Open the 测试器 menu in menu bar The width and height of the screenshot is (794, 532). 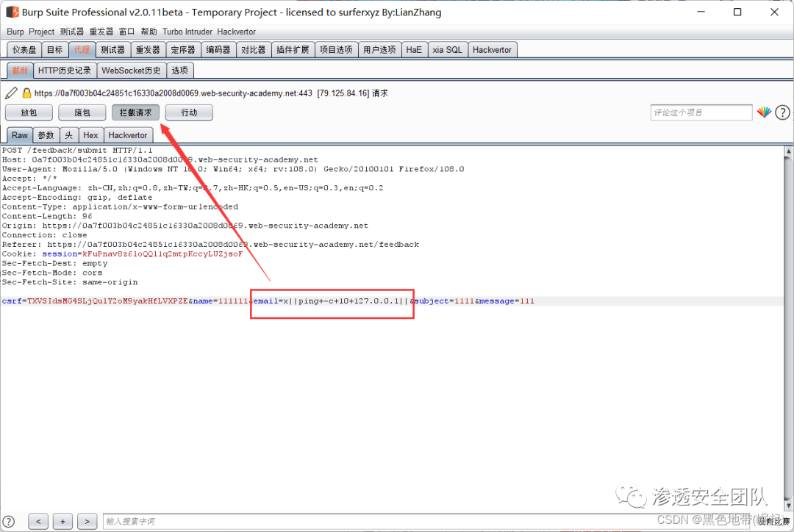(x=72, y=32)
